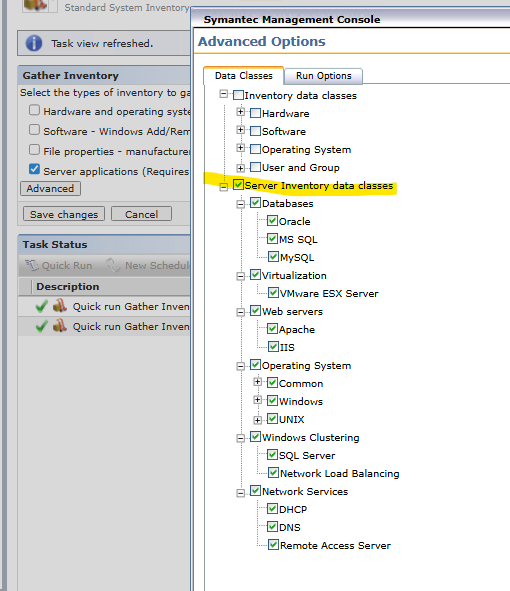
Task: Uncheck Network Load Balancing checkbox
Action: tap(273, 473)
